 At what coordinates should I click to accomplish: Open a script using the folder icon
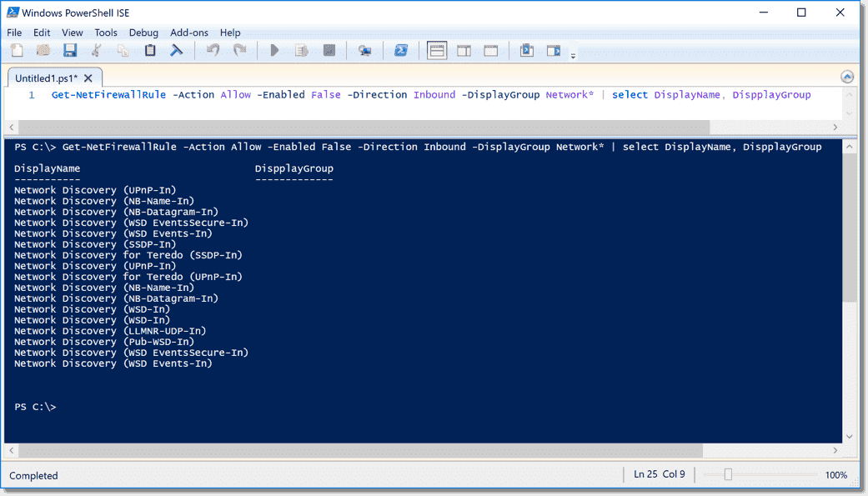point(43,50)
